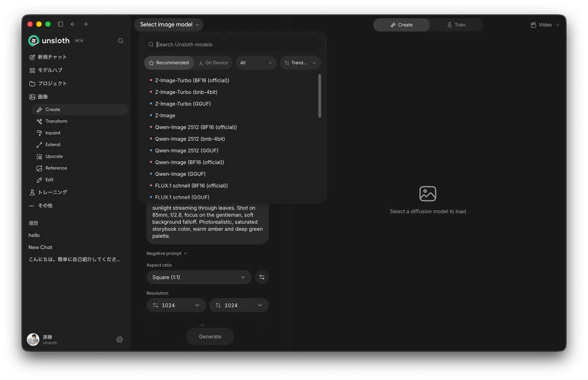Open settings gear next to user profile
This screenshot has height=380, width=588.
[120, 339]
